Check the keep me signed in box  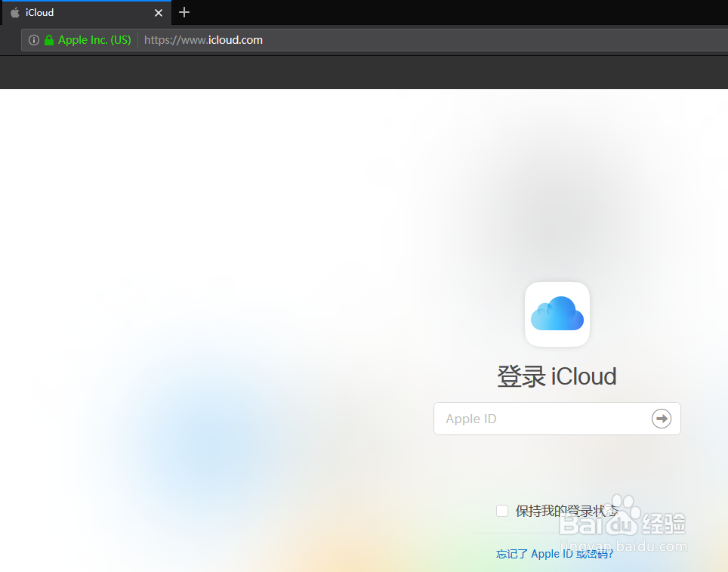click(x=502, y=511)
